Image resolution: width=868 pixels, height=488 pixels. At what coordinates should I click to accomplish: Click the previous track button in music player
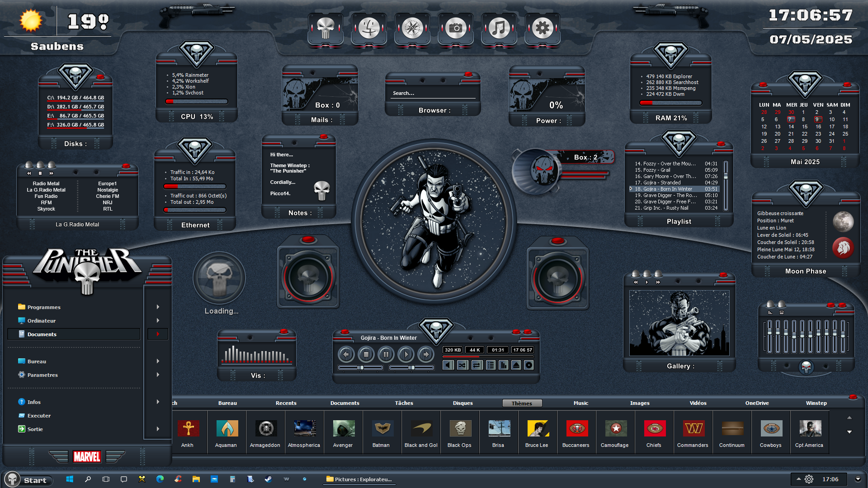(x=346, y=355)
